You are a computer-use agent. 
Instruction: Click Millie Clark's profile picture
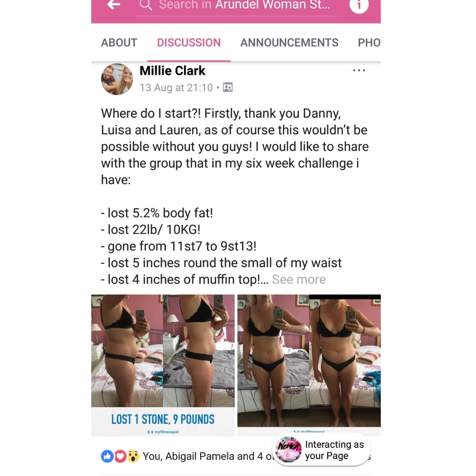117,79
